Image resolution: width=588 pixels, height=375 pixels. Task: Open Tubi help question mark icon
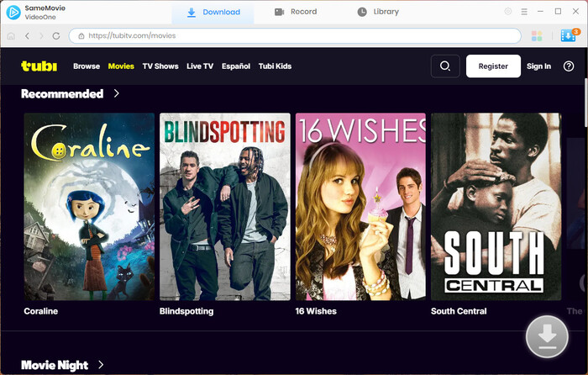(569, 66)
